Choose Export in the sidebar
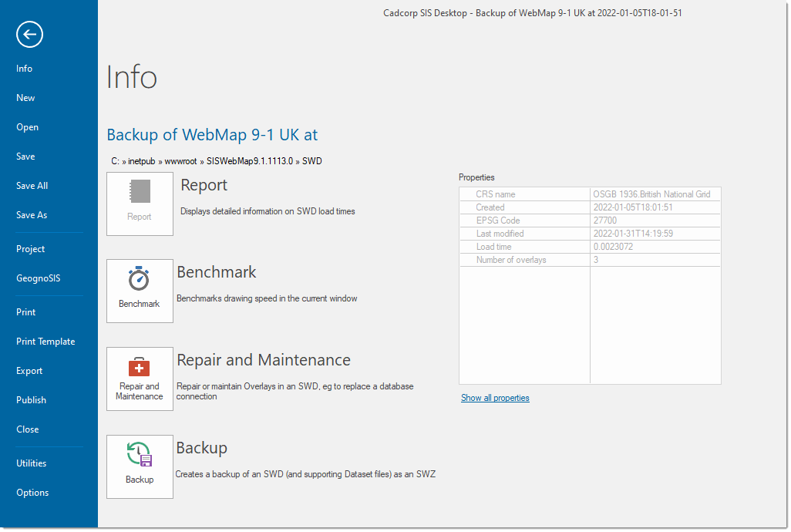Viewport: 791px width, 532px height. coord(29,371)
